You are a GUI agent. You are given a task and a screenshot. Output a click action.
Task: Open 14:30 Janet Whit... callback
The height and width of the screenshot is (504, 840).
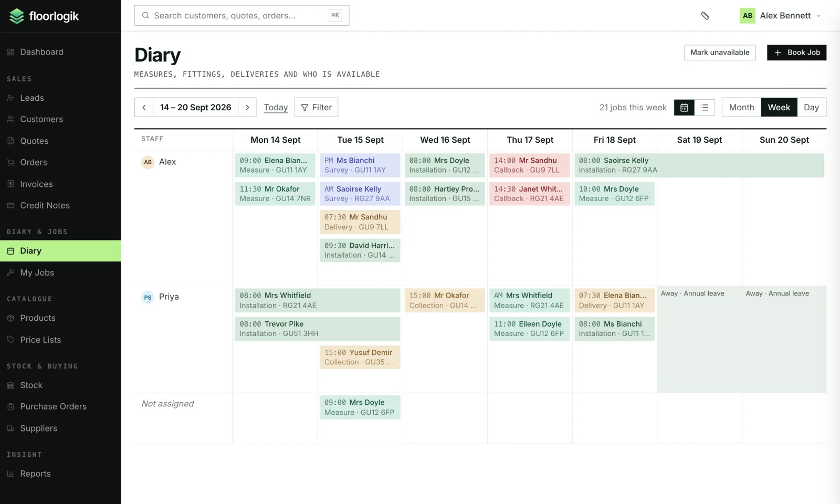(x=530, y=194)
